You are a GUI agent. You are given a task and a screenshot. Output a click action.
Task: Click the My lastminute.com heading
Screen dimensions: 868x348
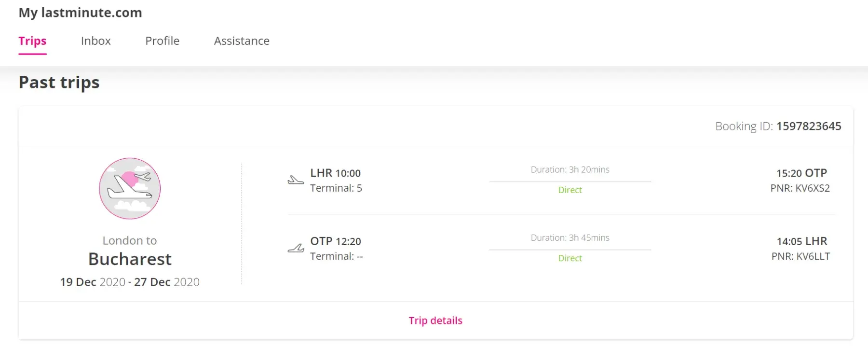(80, 13)
